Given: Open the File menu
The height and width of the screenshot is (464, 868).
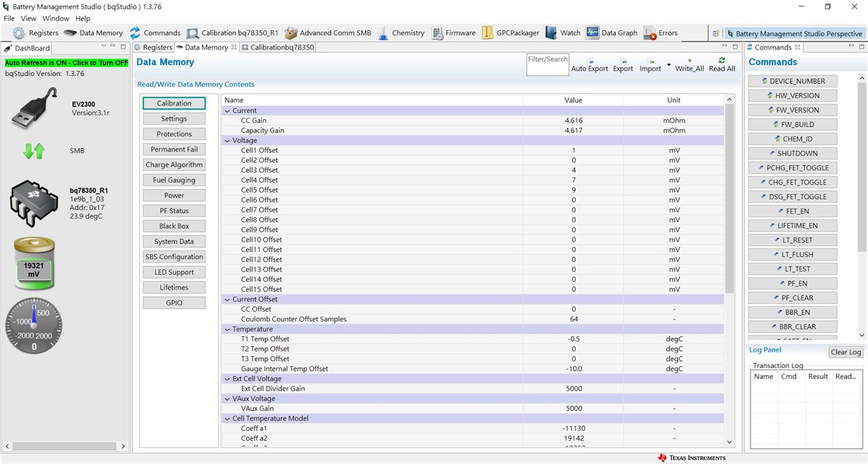Looking at the screenshot, I should (9, 18).
